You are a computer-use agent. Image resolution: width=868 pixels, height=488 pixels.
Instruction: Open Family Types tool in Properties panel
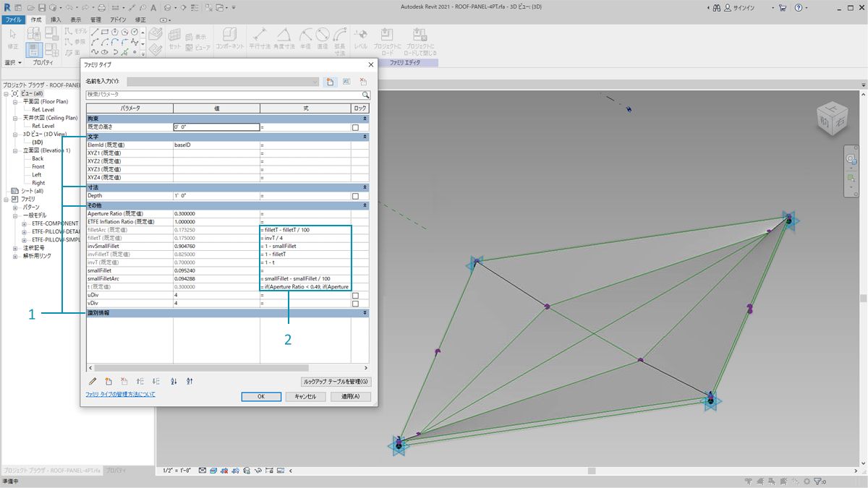(x=52, y=50)
